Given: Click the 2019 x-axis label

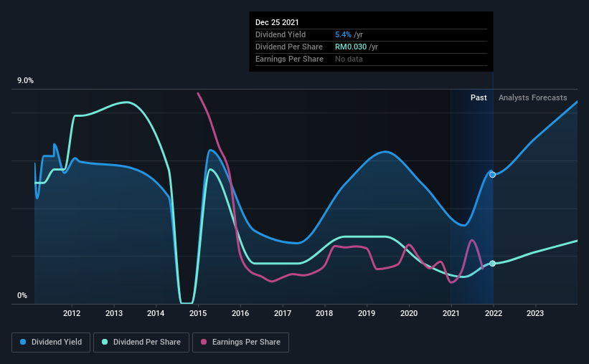Looking at the screenshot, I should click(x=367, y=313).
